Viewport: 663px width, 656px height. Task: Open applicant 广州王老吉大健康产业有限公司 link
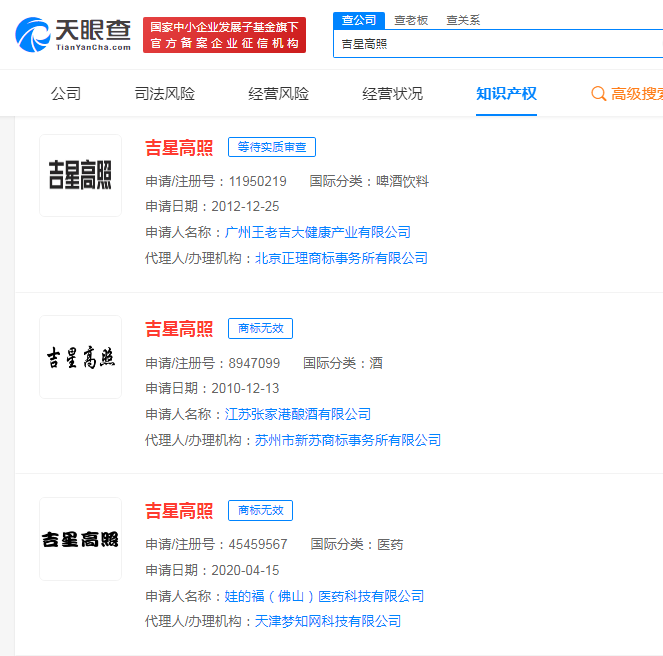(x=318, y=232)
